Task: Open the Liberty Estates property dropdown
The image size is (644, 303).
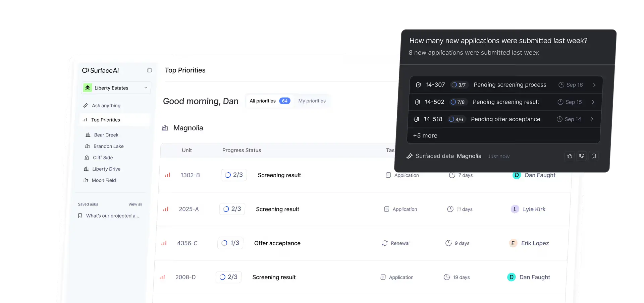Action: tap(116, 88)
